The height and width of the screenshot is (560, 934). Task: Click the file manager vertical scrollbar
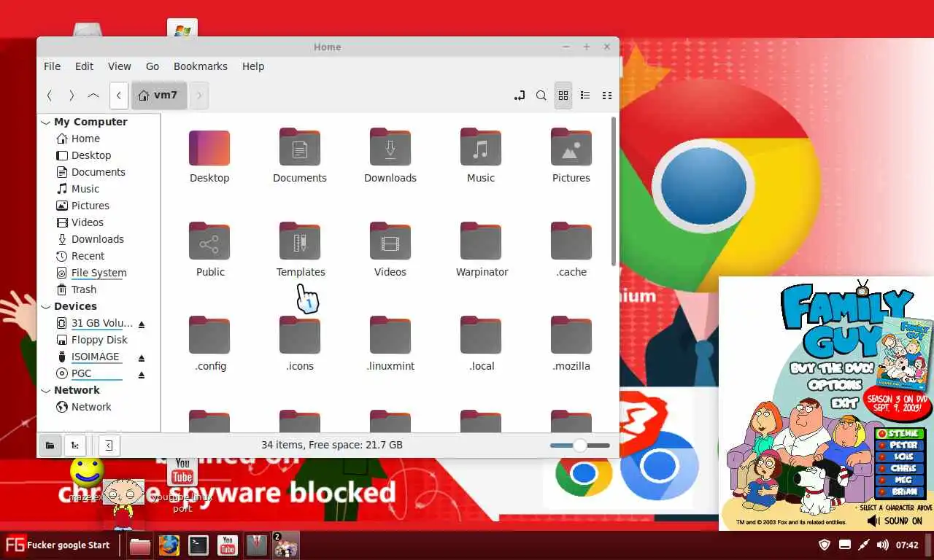(x=614, y=192)
